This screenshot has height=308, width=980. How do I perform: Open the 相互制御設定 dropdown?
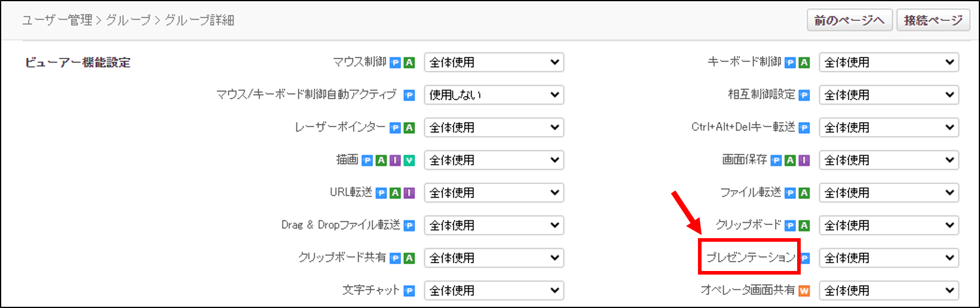coord(889,95)
